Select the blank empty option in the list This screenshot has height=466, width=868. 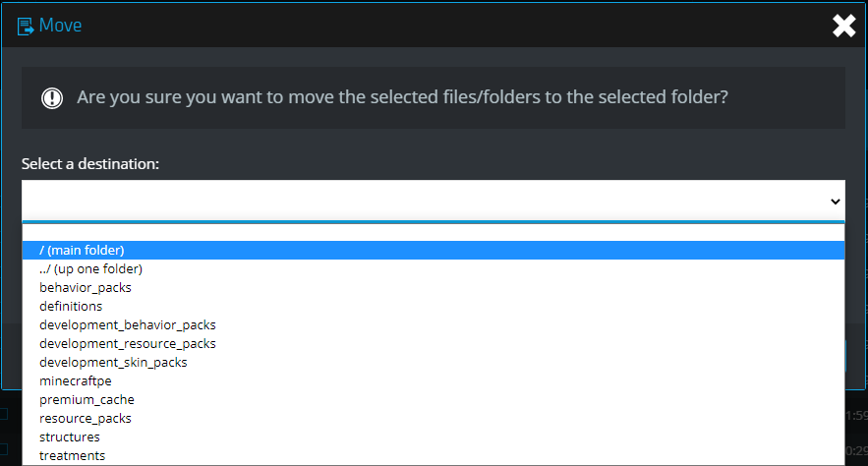point(434,232)
